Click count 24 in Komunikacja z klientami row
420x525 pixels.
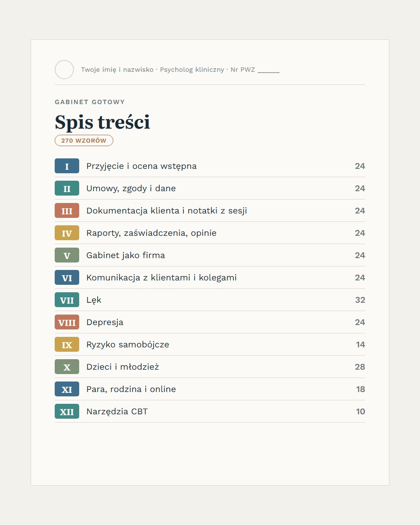click(x=360, y=277)
